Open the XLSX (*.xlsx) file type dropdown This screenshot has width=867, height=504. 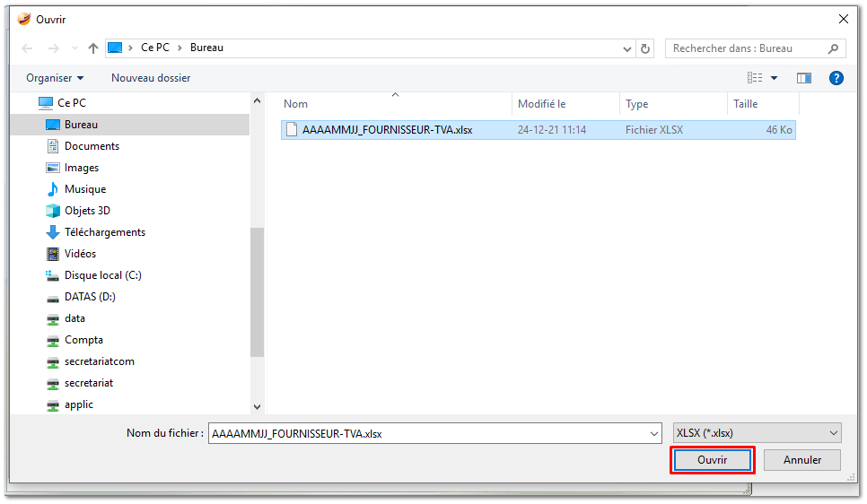pyautogui.click(x=757, y=433)
